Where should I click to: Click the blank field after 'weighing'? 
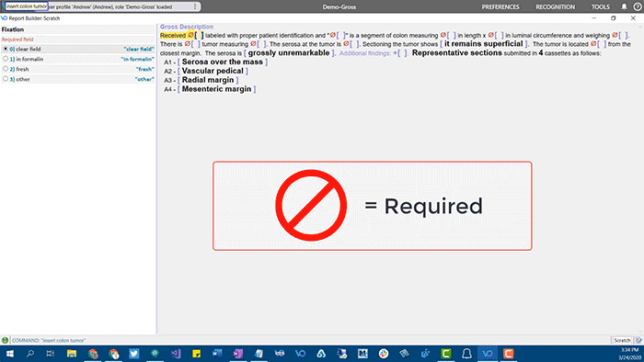click(x=624, y=35)
